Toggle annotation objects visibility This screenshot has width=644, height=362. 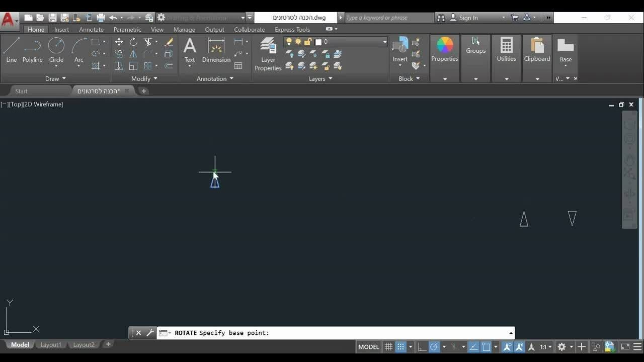[x=507, y=347]
